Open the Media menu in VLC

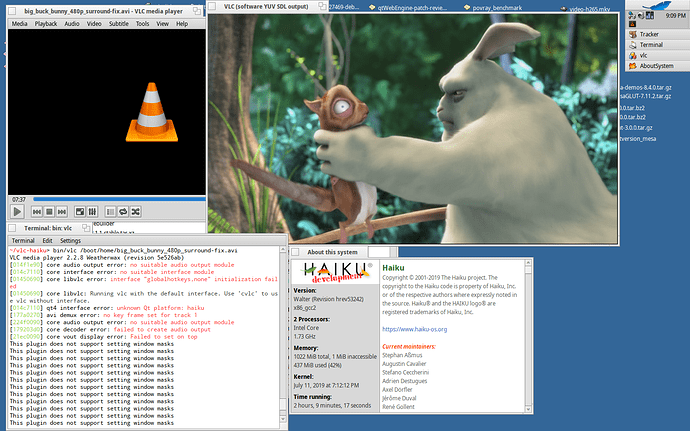[19, 24]
